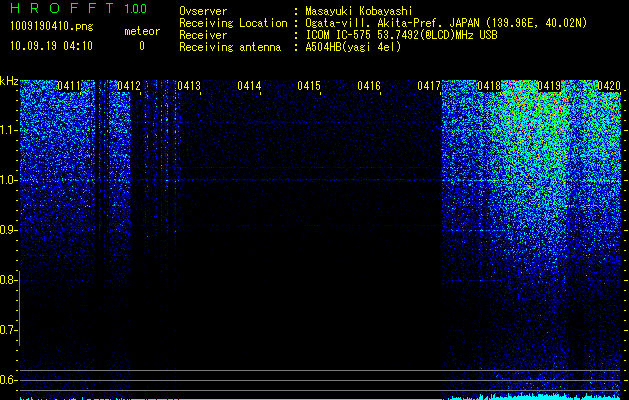Click the Ovserver label
This screenshot has width=629, height=400.
[x=203, y=11]
